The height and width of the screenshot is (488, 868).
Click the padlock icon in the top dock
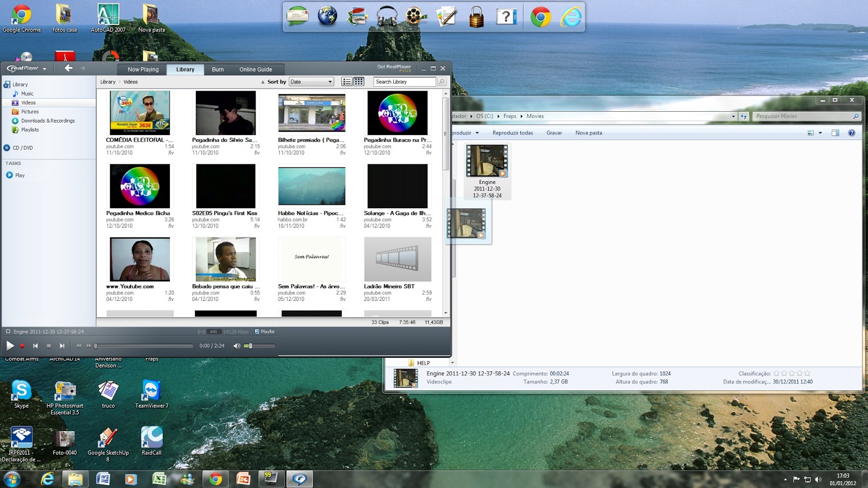click(x=476, y=16)
